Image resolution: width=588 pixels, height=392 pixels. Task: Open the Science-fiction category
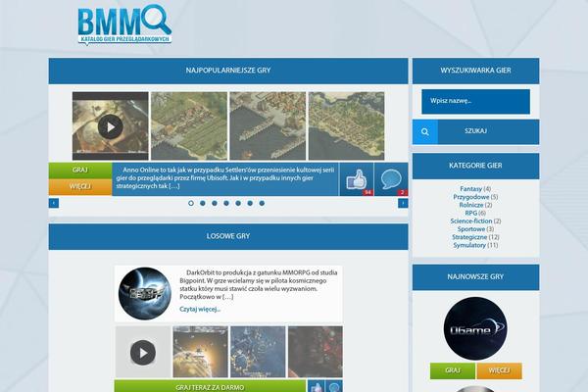(471, 220)
